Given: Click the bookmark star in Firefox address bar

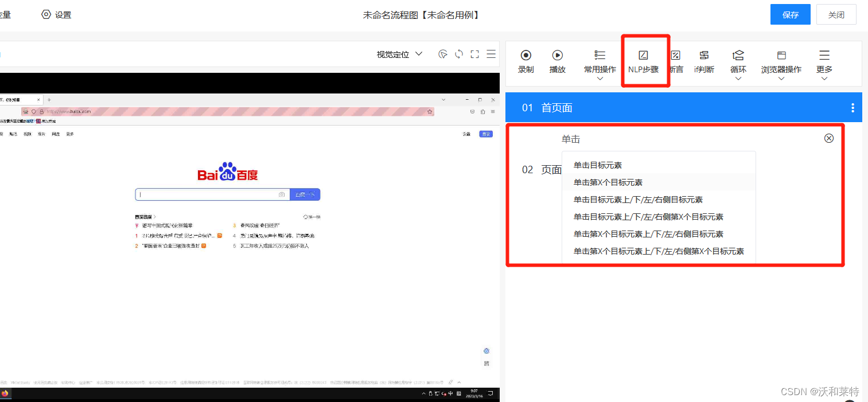Looking at the screenshot, I should 430,111.
